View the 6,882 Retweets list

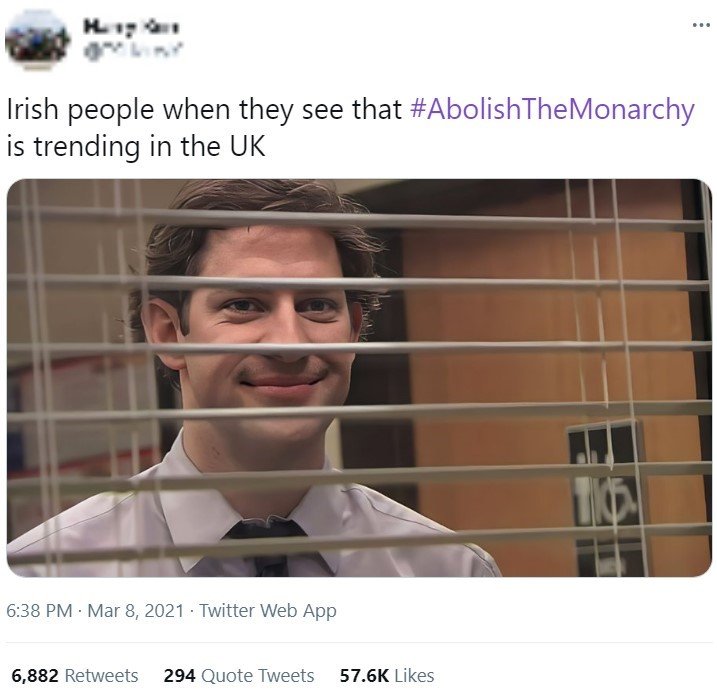75,675
